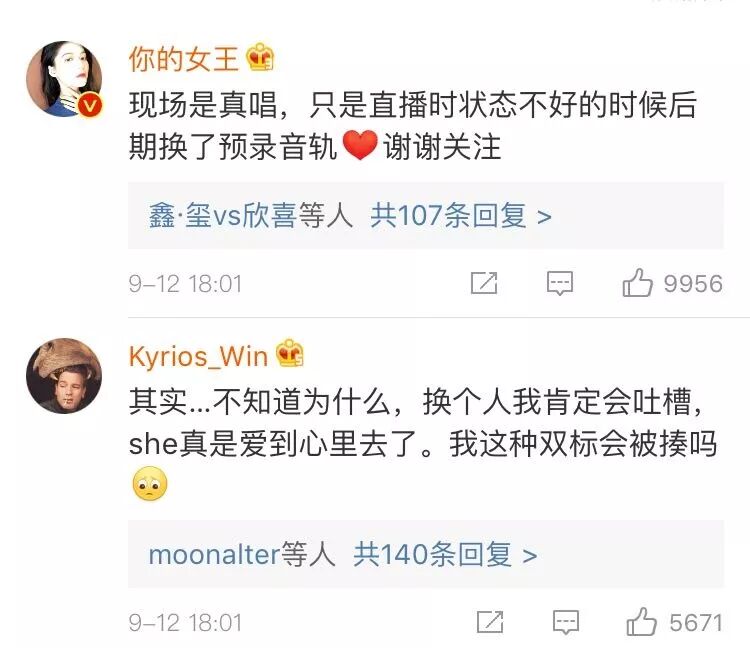750x648 pixels.
Task: Tap the orange V verified badge
Action: [90, 106]
